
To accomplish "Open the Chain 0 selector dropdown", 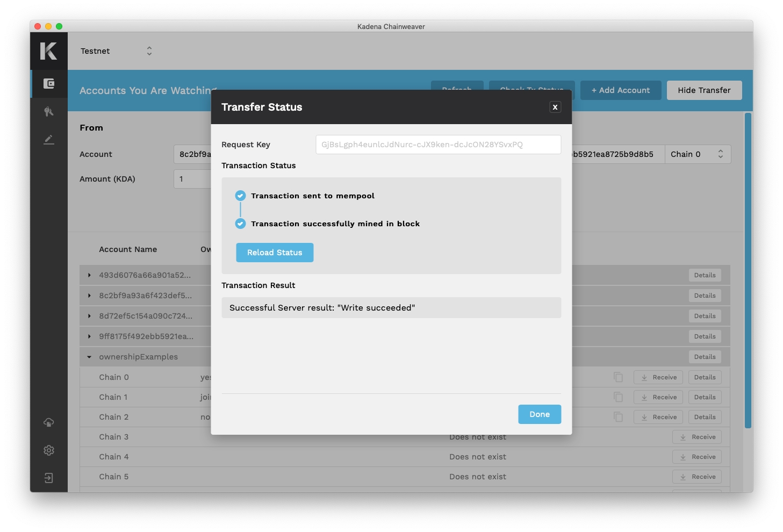I will tap(697, 154).
